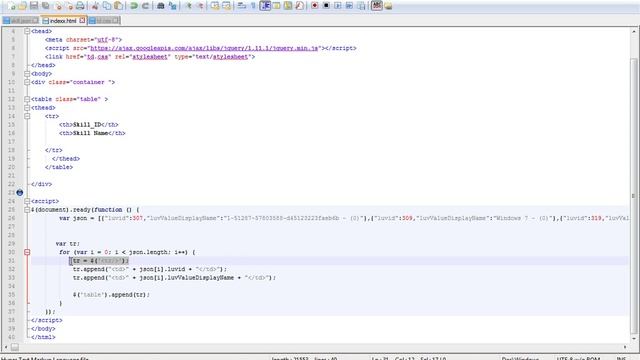Run macro multiple times icon
This screenshot has height=360, width=640.
(349, 6)
